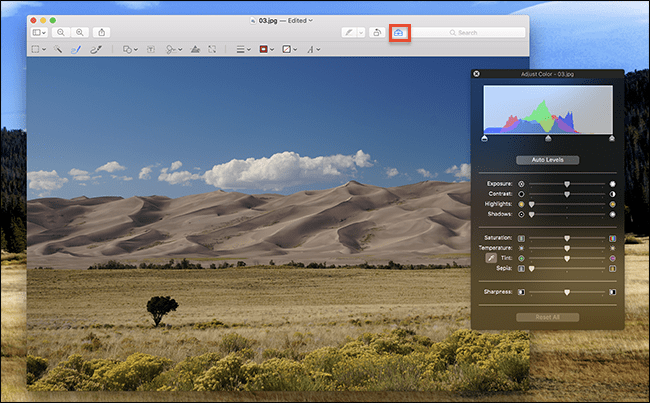Zoom in on the image
The width and height of the screenshot is (650, 403).
pyautogui.click(x=77, y=33)
